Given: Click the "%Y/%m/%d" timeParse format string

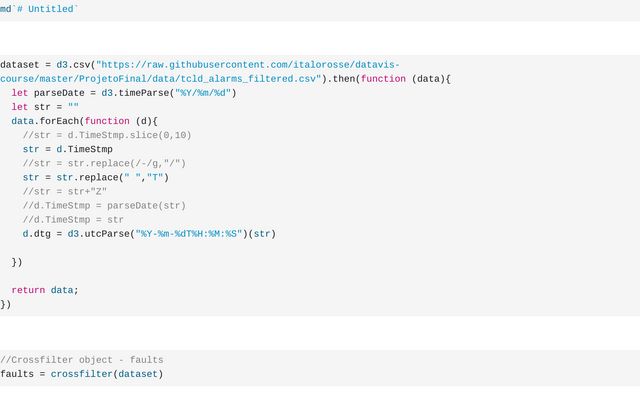Looking at the screenshot, I should point(203,93).
